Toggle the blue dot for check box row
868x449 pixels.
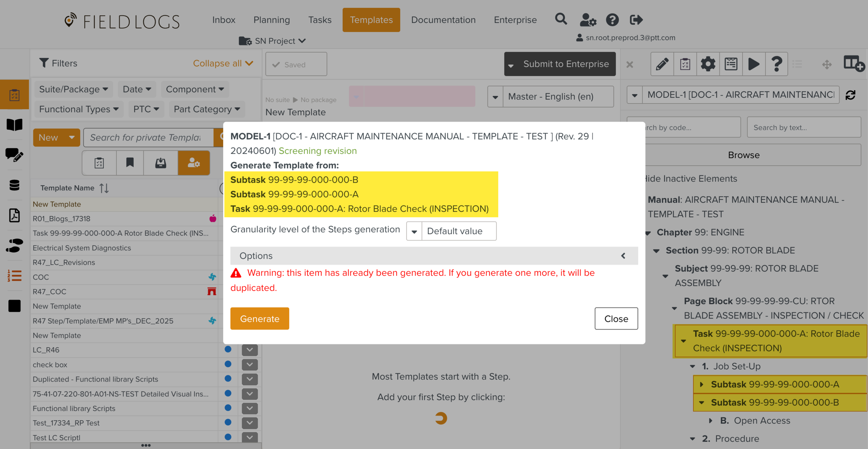pyautogui.click(x=228, y=364)
